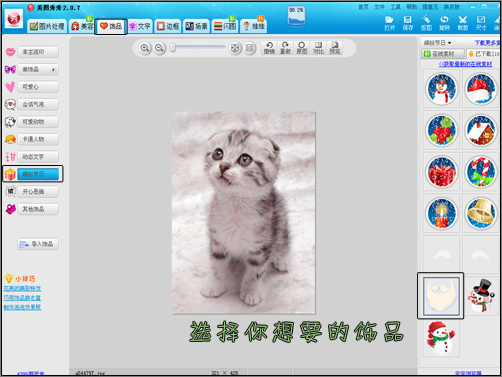The height and width of the screenshot is (377, 502).
Task: Pick the red-hat snowman sticker at bottom
Action: [x=441, y=337]
